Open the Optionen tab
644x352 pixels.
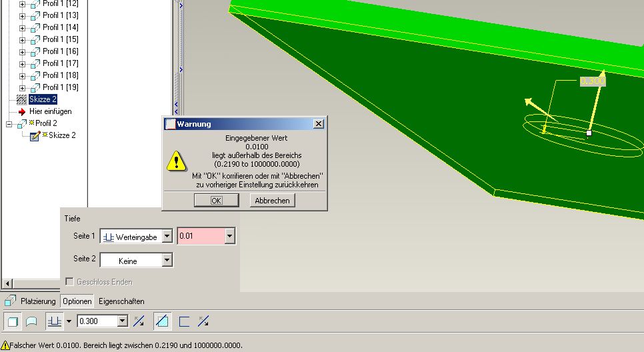(77, 301)
